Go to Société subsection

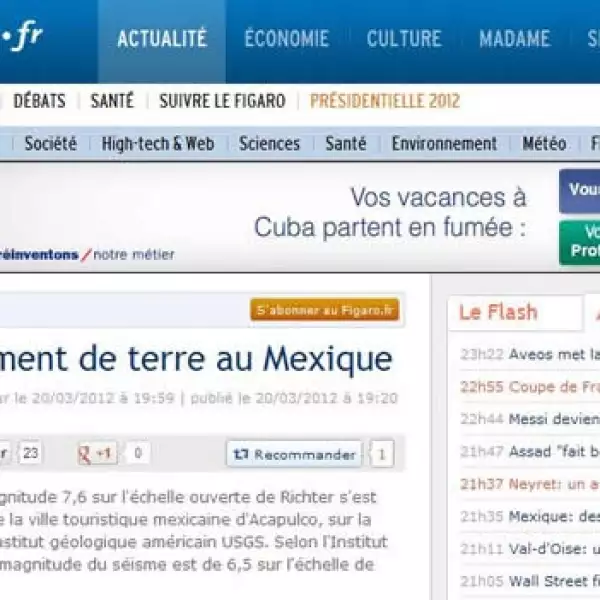click(51, 144)
